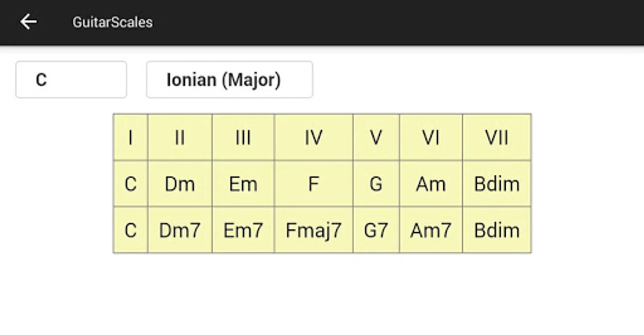Viewport: 644px width, 335px height.
Task: Tap the Fmaj7 chord cell
Action: (x=314, y=230)
